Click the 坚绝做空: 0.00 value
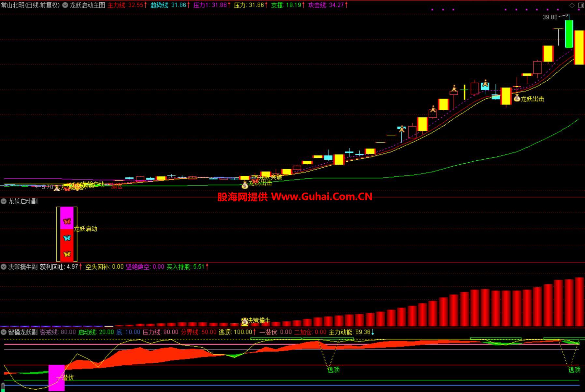 point(145,267)
